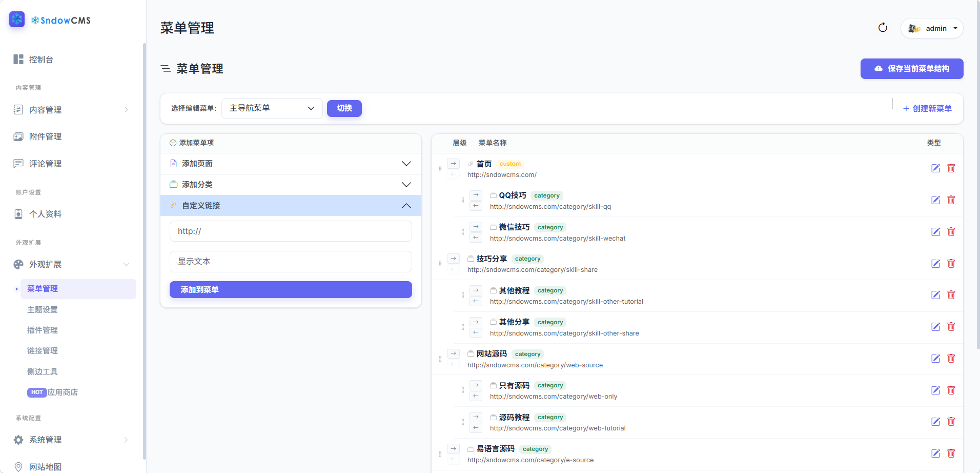
Task: Click the 创建新菜单 link
Action: [927, 108]
